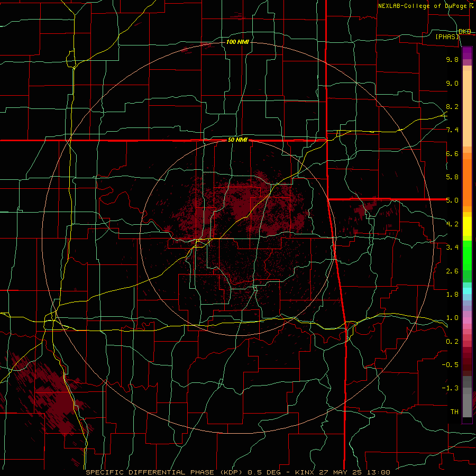
Task: Click the 50 NMI range ring label
Action: (237, 140)
